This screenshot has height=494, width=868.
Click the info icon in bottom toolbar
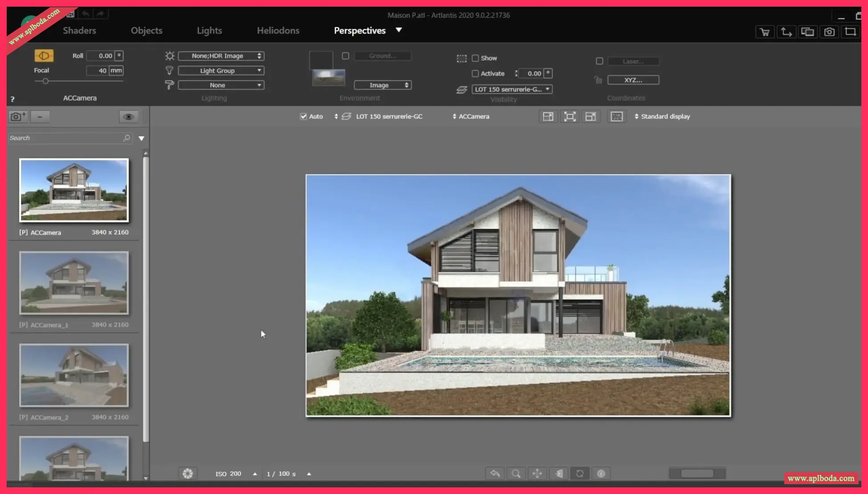[601, 474]
